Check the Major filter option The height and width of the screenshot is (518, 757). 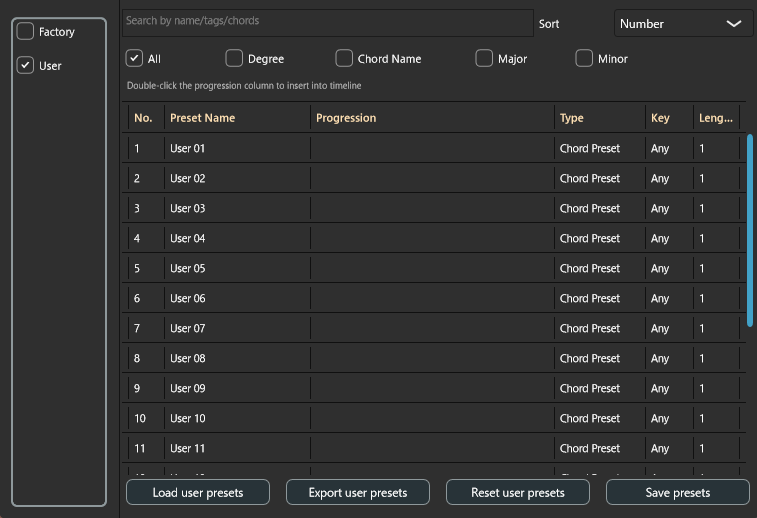click(484, 59)
